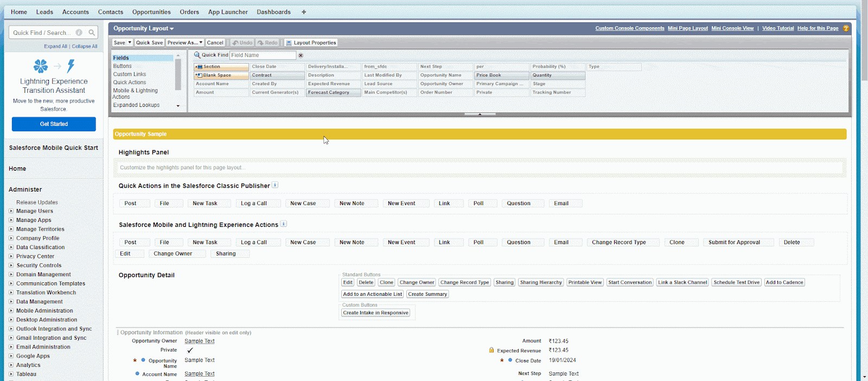Toggle the Private field checkmark
Image resolution: width=868 pixels, height=381 pixels.
(190, 350)
